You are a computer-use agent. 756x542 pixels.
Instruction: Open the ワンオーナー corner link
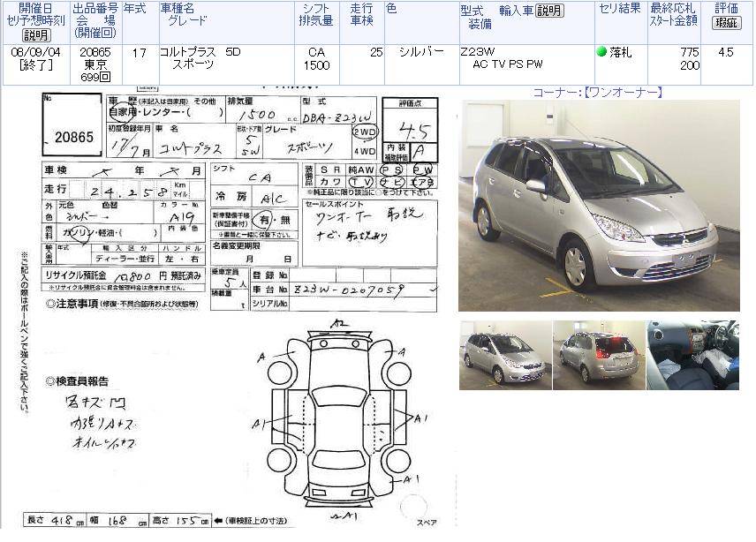(598, 92)
